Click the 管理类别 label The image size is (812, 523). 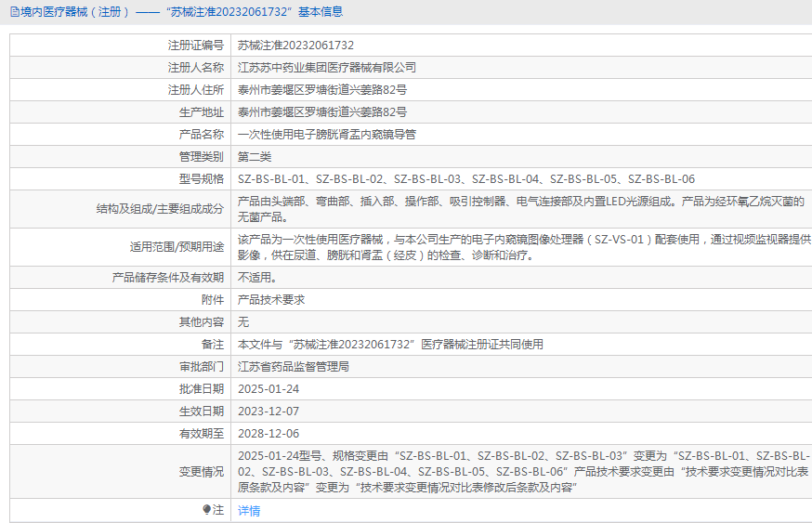click(202, 157)
